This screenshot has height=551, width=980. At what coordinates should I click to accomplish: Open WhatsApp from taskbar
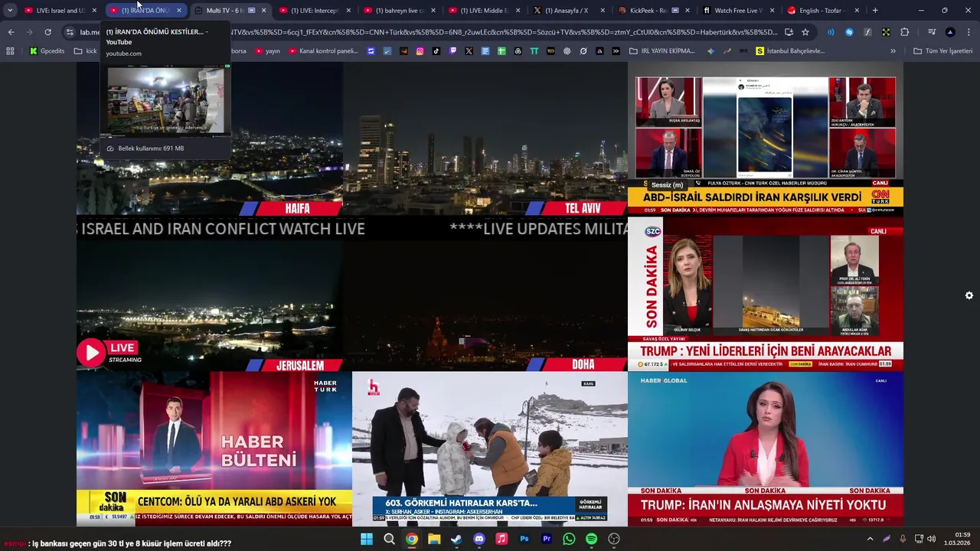[569, 539]
